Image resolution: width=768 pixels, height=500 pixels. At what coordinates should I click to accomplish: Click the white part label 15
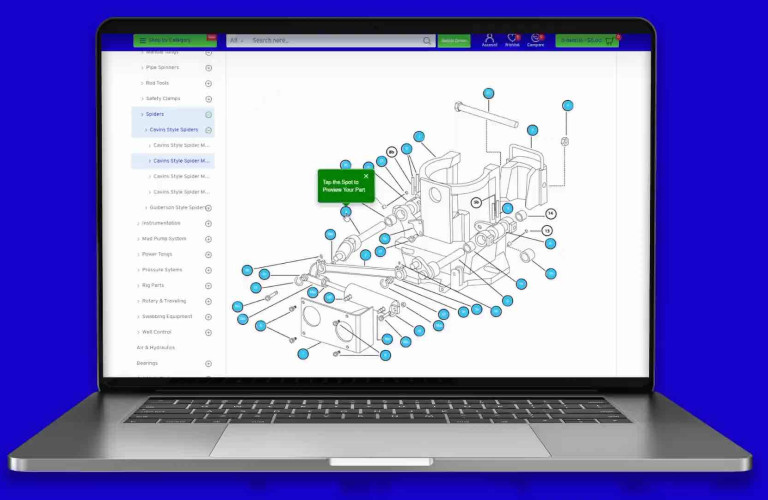[x=547, y=231]
